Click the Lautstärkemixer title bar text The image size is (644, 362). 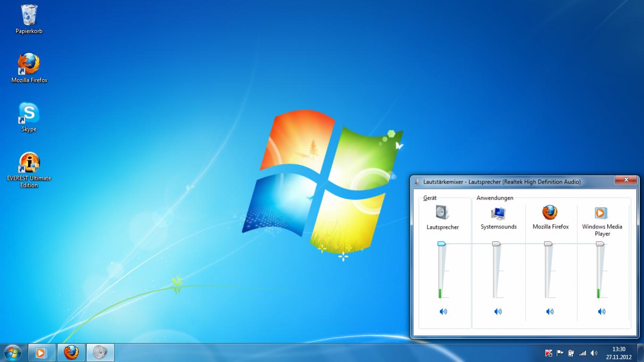[502, 182]
